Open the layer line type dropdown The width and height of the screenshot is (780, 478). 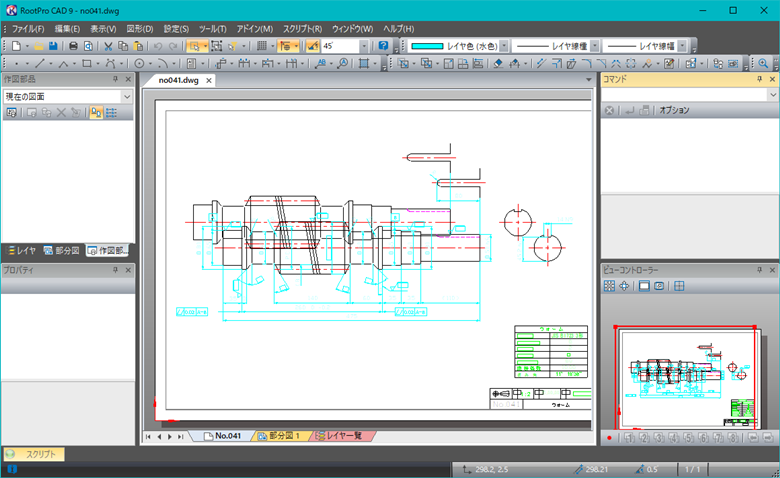(596, 46)
